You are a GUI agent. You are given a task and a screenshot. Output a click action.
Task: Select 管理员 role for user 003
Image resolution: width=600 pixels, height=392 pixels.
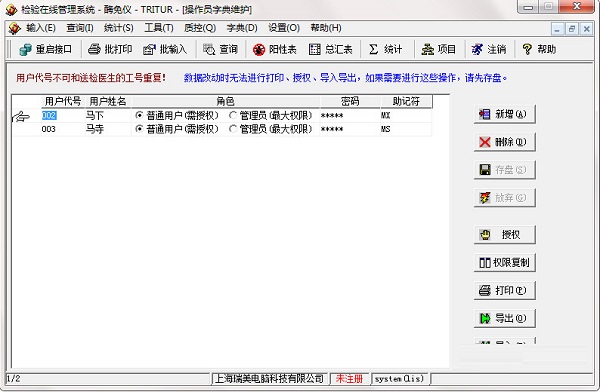233,129
